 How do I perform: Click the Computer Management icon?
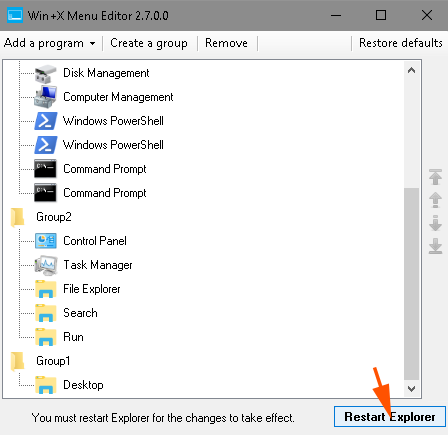[x=46, y=97]
